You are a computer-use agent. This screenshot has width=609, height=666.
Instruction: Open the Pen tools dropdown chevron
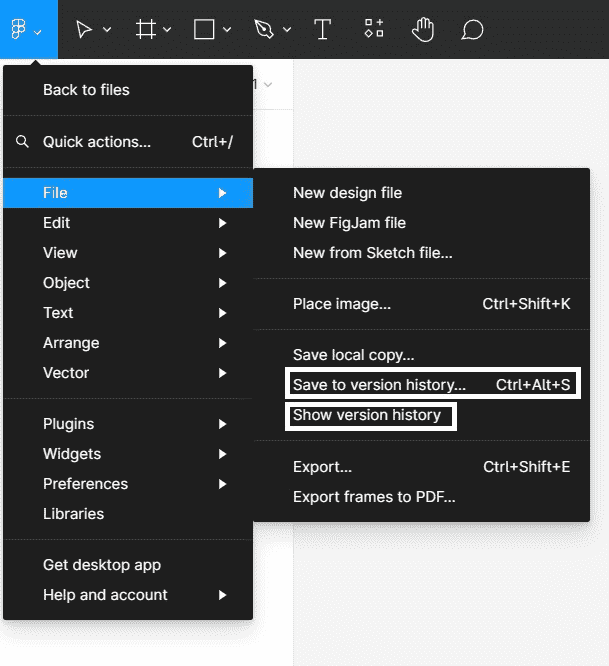click(x=287, y=31)
